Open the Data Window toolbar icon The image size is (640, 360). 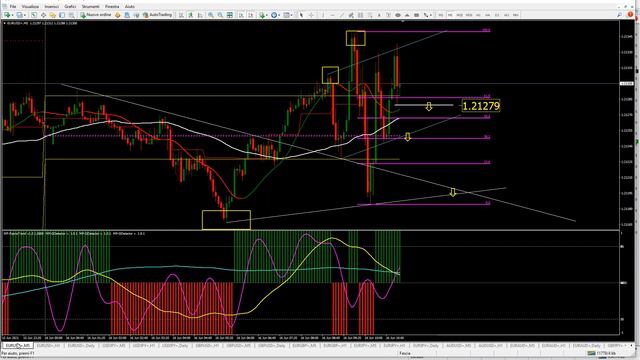click(x=43, y=15)
